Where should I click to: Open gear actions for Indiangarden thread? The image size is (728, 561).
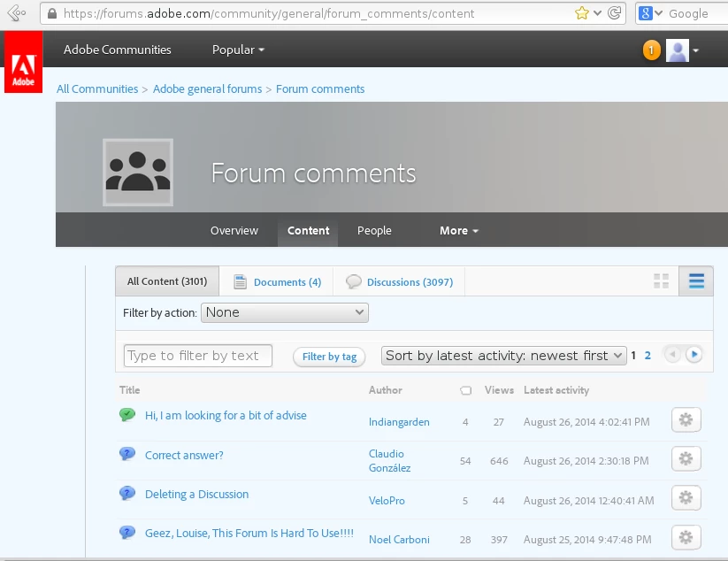(686, 419)
